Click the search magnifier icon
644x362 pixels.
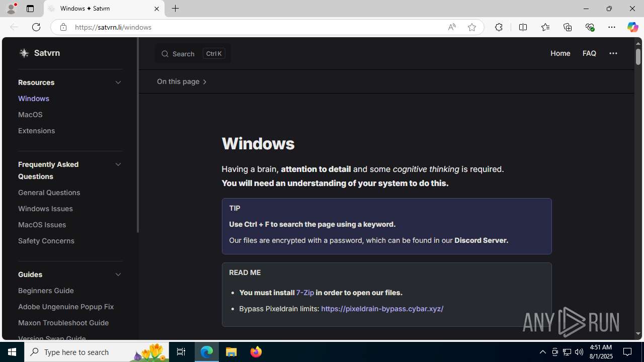coord(165,54)
